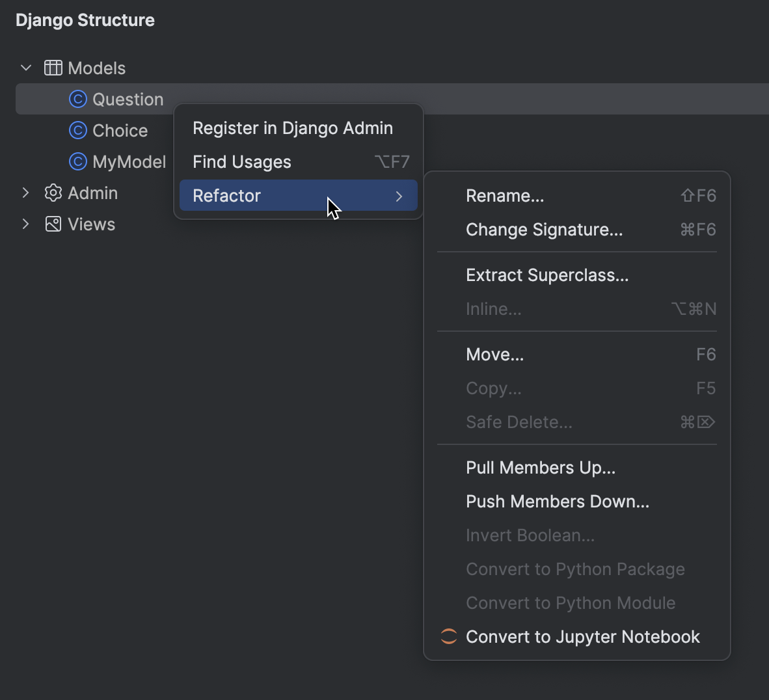Select the Question model in the tree
Image resolution: width=769 pixels, height=700 pixels.
click(127, 99)
